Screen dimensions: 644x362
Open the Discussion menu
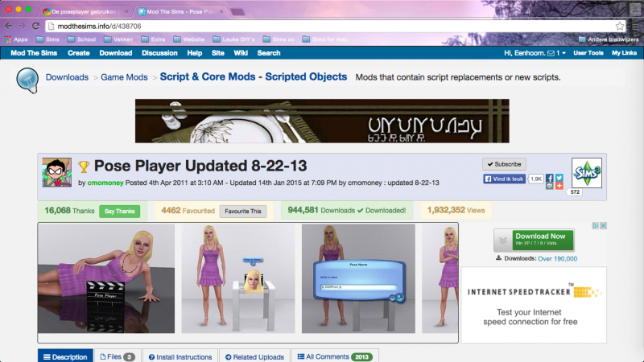pos(159,53)
